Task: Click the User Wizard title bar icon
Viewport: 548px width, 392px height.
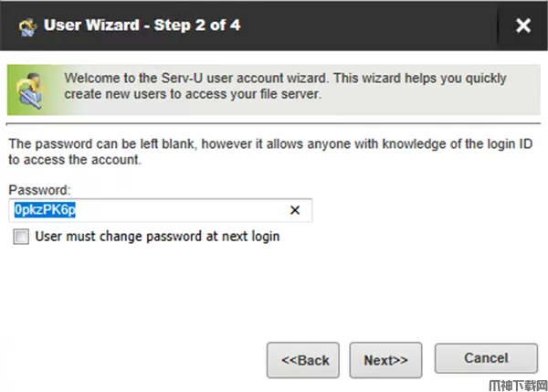Action: pos(27,25)
